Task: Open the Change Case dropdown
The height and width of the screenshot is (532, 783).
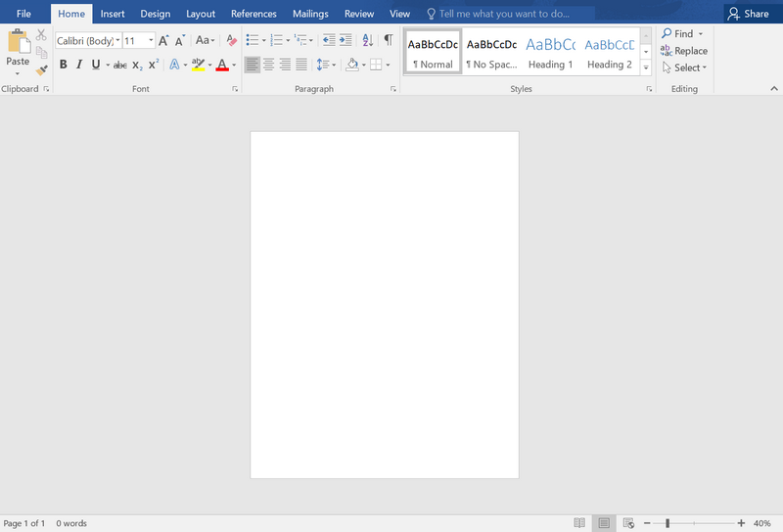Action: click(205, 40)
